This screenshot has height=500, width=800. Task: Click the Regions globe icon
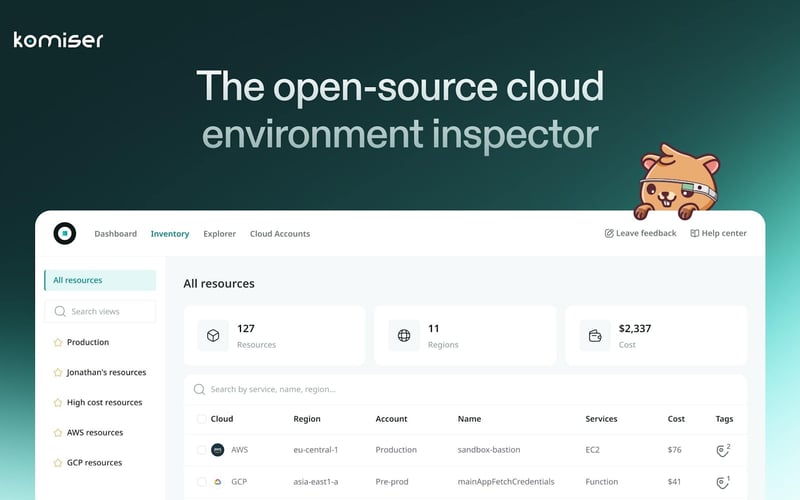point(404,336)
